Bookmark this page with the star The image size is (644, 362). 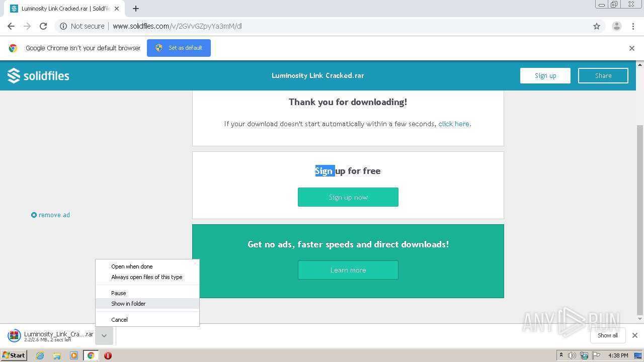(597, 26)
